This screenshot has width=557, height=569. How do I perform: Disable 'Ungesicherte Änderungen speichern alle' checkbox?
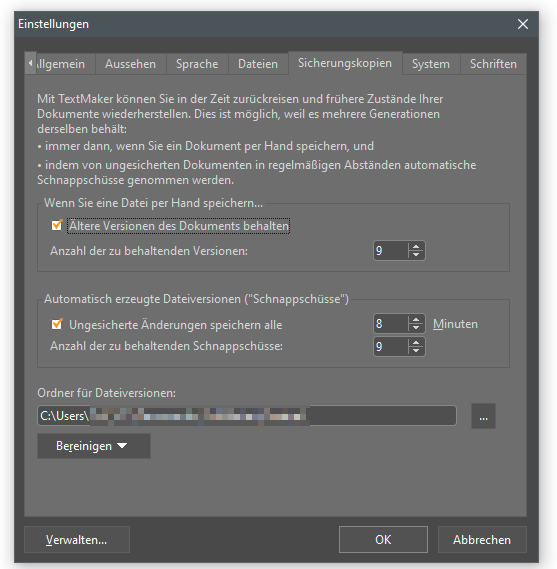57,324
